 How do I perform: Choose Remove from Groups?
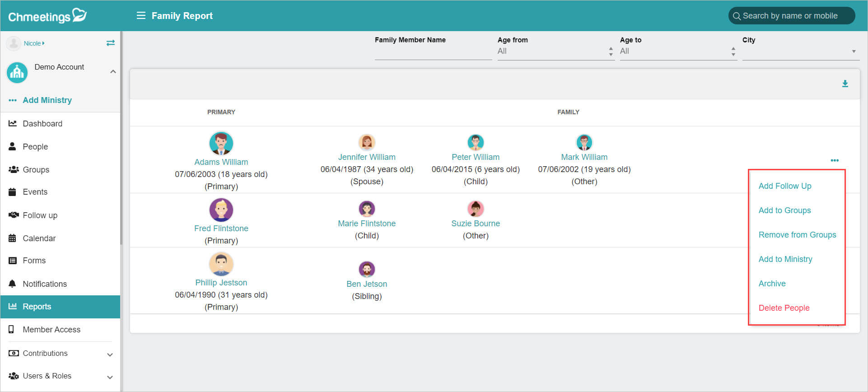coord(797,234)
